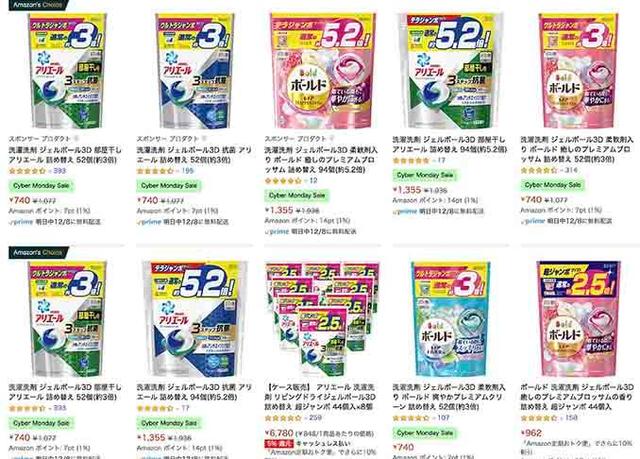The height and width of the screenshot is (459, 640).
Task: Open the light-blue Bold 3x pack image
Action: [x=451, y=319]
